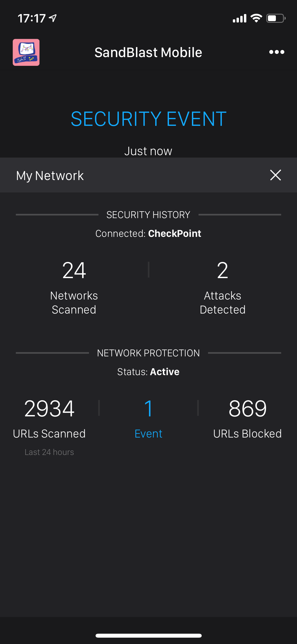Screen dimensions: 297x644
Task: Open the three-dot more options menu
Action: tap(277, 52)
